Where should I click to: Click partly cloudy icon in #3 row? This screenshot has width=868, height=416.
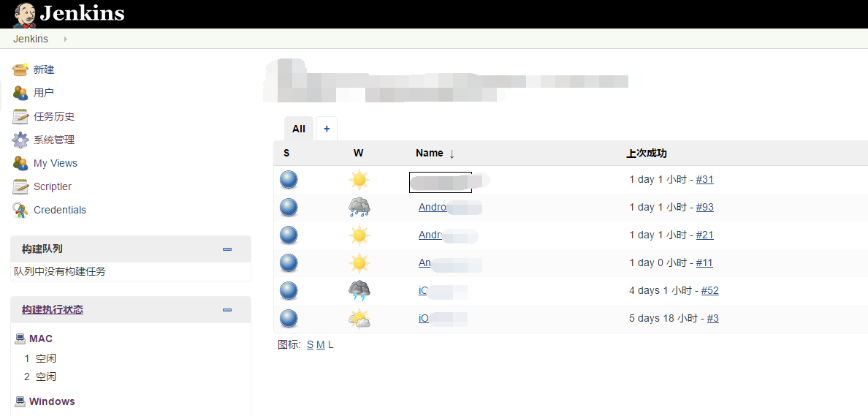(359, 319)
